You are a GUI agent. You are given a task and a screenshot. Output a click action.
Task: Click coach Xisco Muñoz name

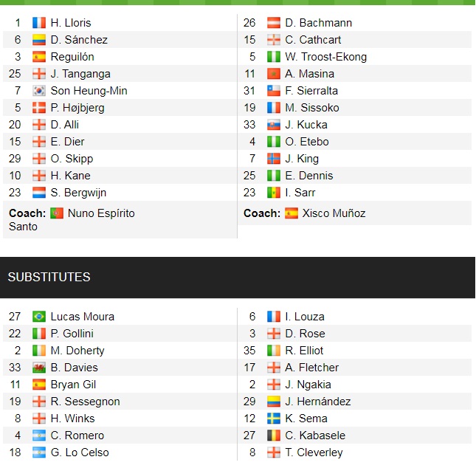pyautogui.click(x=334, y=213)
